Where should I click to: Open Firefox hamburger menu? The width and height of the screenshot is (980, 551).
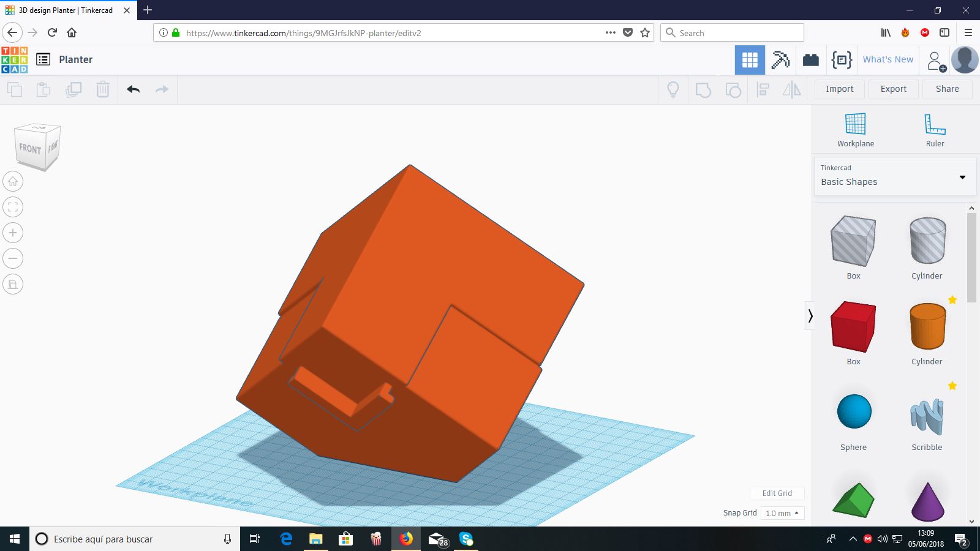click(968, 33)
